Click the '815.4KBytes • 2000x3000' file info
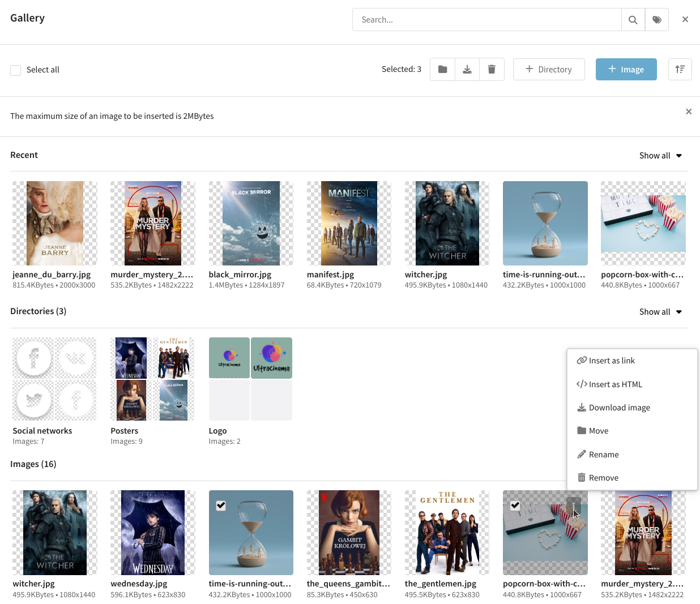 [x=54, y=285]
